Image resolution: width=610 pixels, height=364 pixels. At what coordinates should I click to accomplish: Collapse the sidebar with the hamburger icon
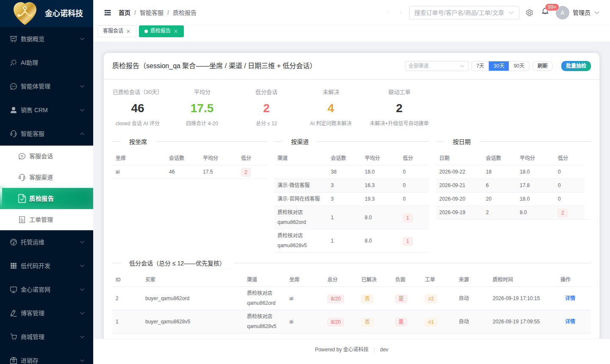coord(108,13)
